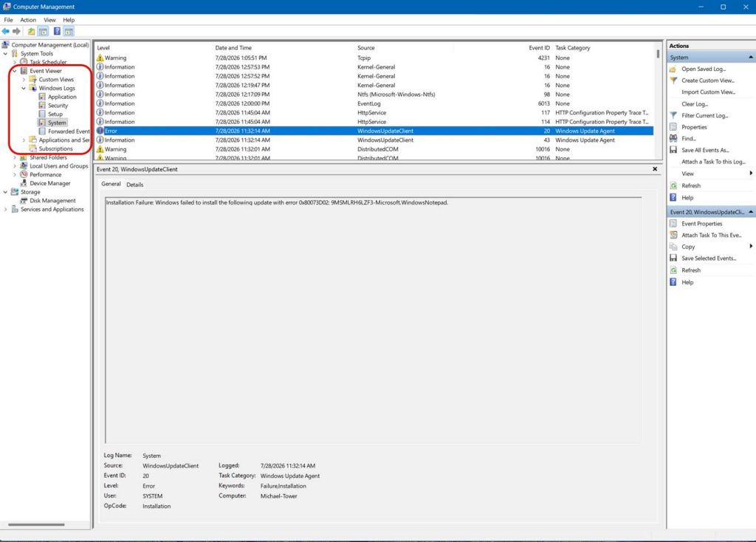Switch to the Details tab
Viewport: 756px width, 542px height.
[134, 185]
